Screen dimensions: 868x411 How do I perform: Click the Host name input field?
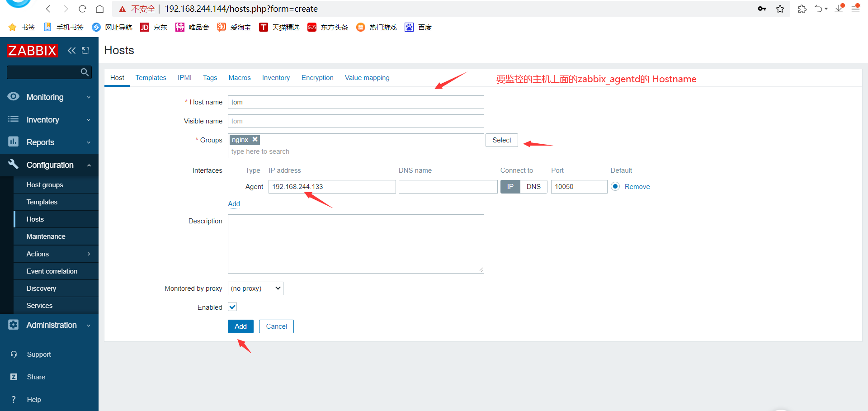tap(356, 102)
